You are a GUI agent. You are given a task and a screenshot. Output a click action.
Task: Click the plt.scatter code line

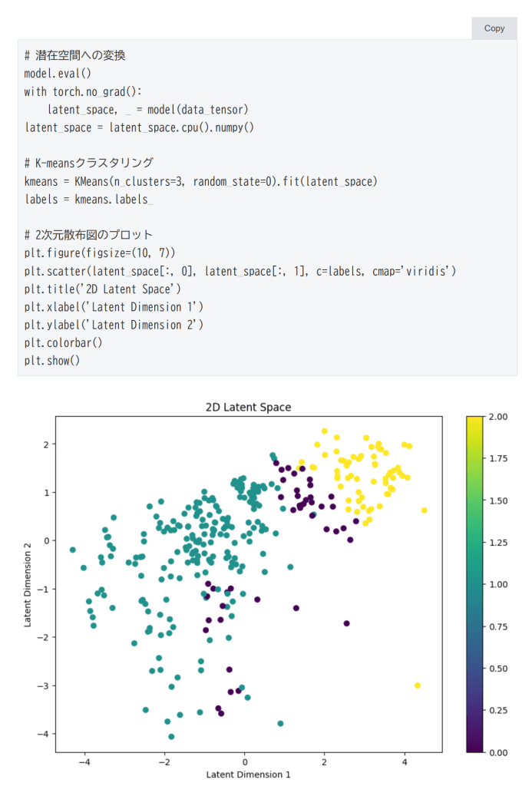[x=240, y=271]
